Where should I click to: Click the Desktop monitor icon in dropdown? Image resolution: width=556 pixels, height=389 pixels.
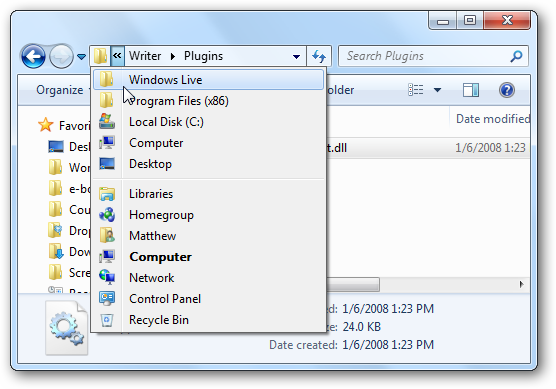107,163
